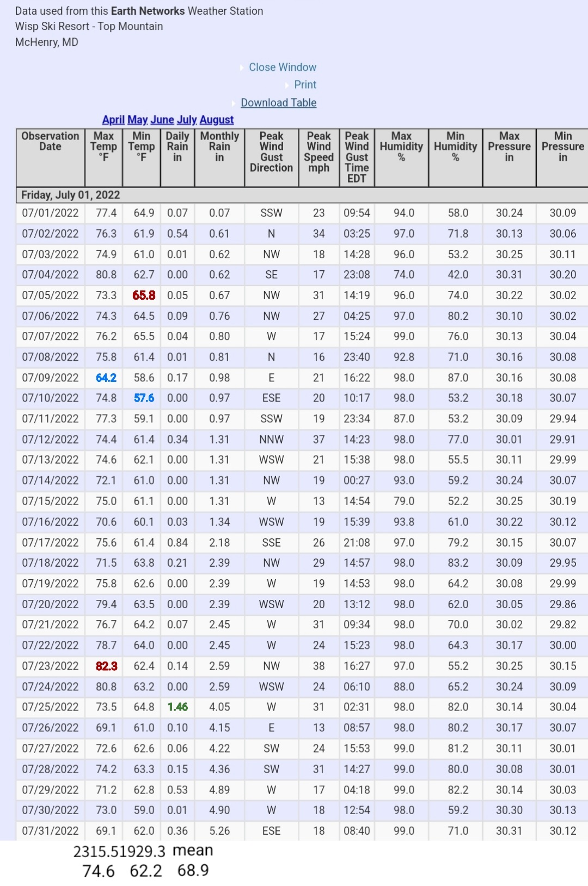
Task: Click the red min temp value 65.8
Action: point(144,295)
